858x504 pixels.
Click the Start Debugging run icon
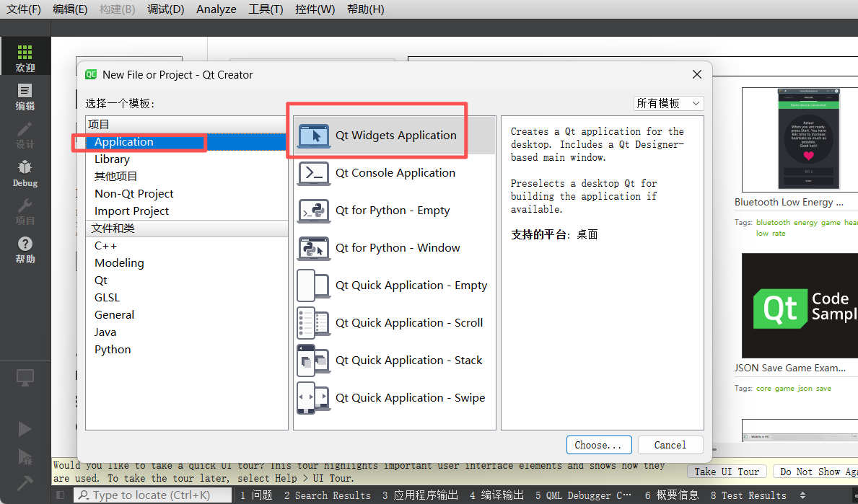coord(25,457)
